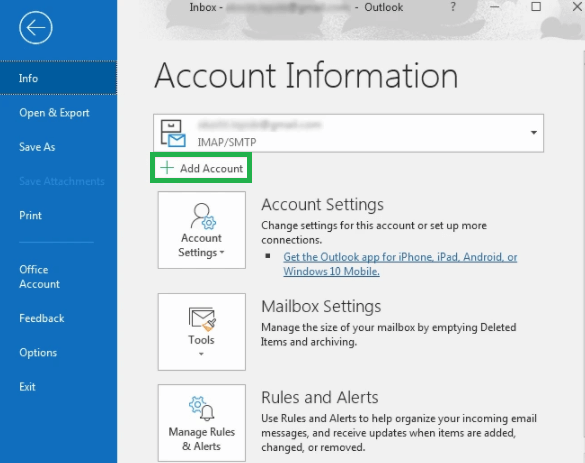The height and width of the screenshot is (463, 585).
Task: Open the Account Settings dropdown button
Action: point(201,230)
